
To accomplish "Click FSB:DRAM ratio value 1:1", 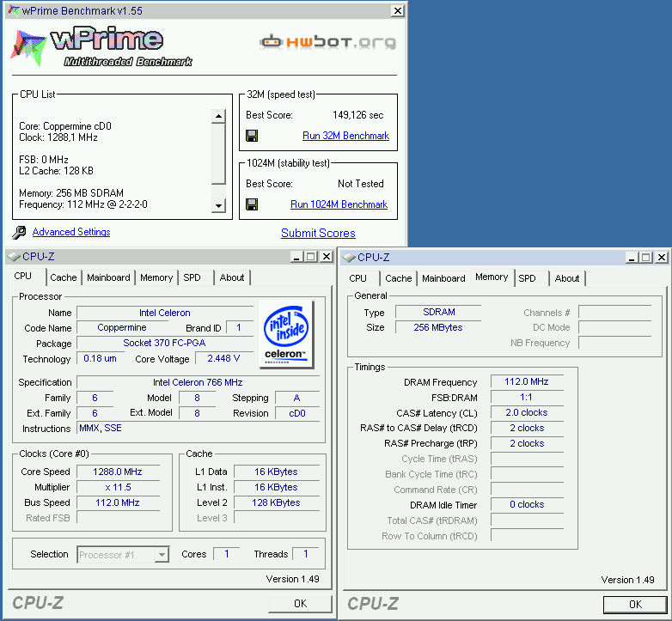I will [x=527, y=397].
